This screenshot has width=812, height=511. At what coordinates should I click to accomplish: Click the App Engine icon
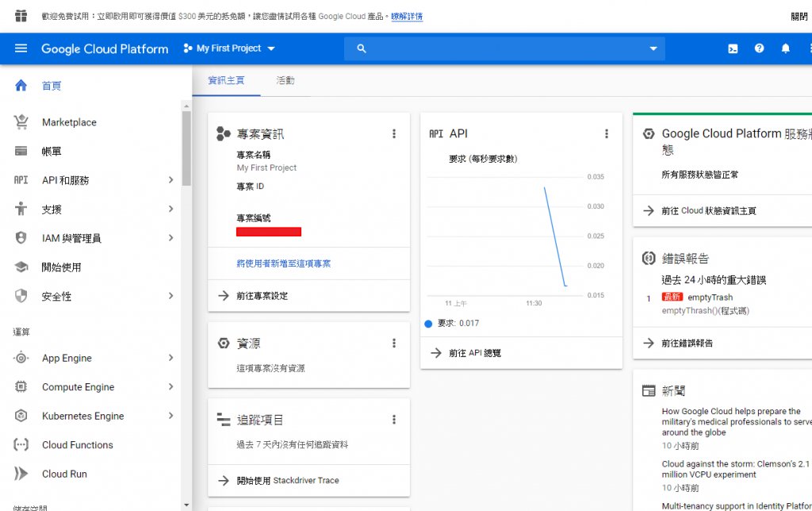(21, 358)
